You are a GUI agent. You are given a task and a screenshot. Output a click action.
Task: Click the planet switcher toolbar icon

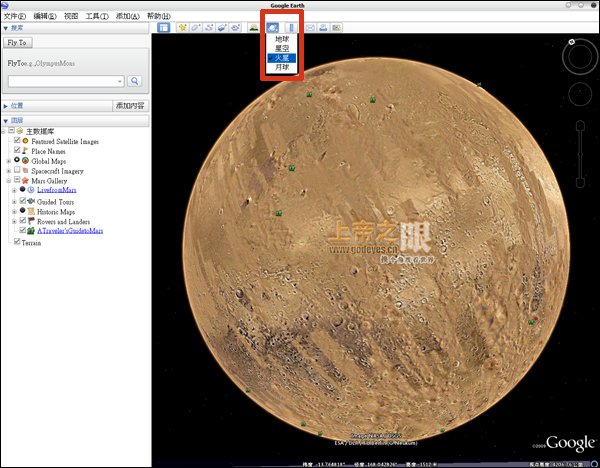[x=272, y=28]
